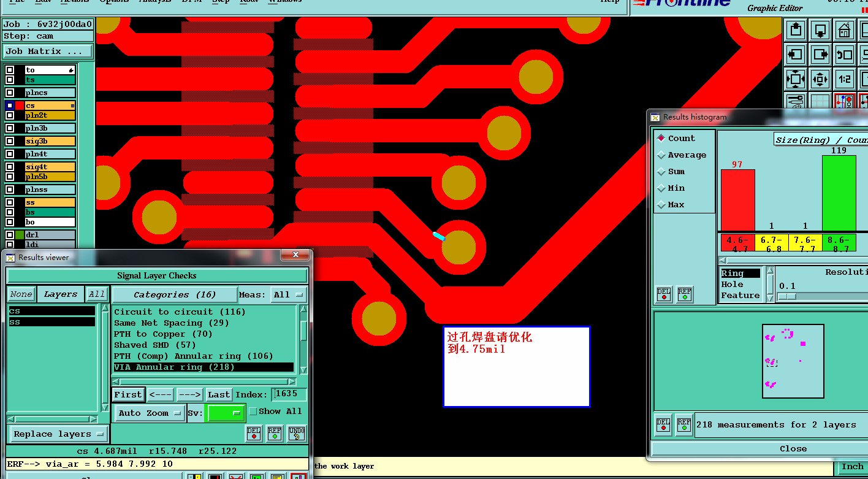Open the Windows menu

pyautogui.click(x=285, y=2)
